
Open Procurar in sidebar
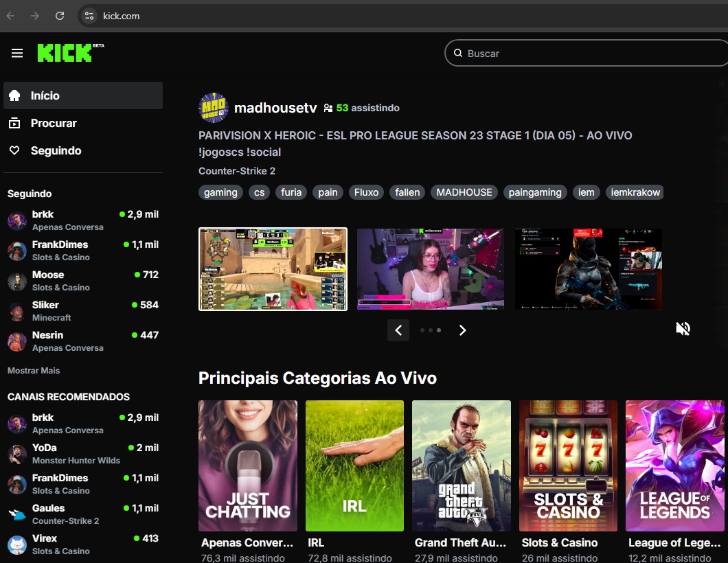[83, 123]
